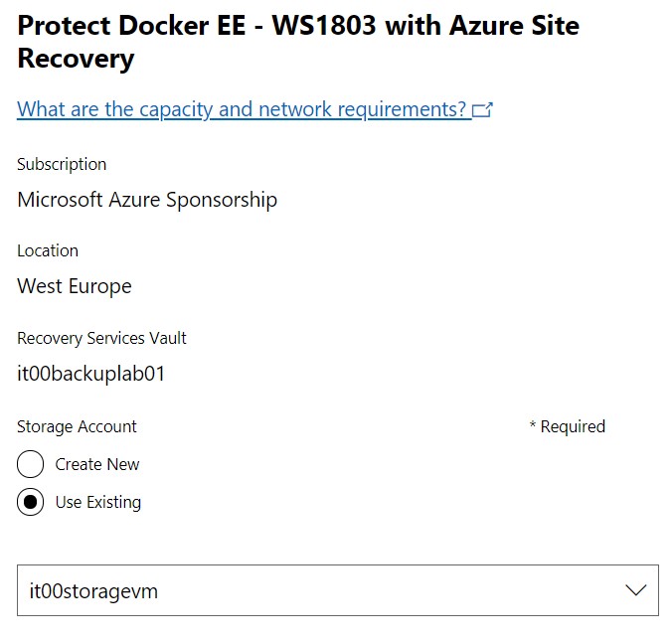Click the it00backuplab01 vault name

click(90, 374)
